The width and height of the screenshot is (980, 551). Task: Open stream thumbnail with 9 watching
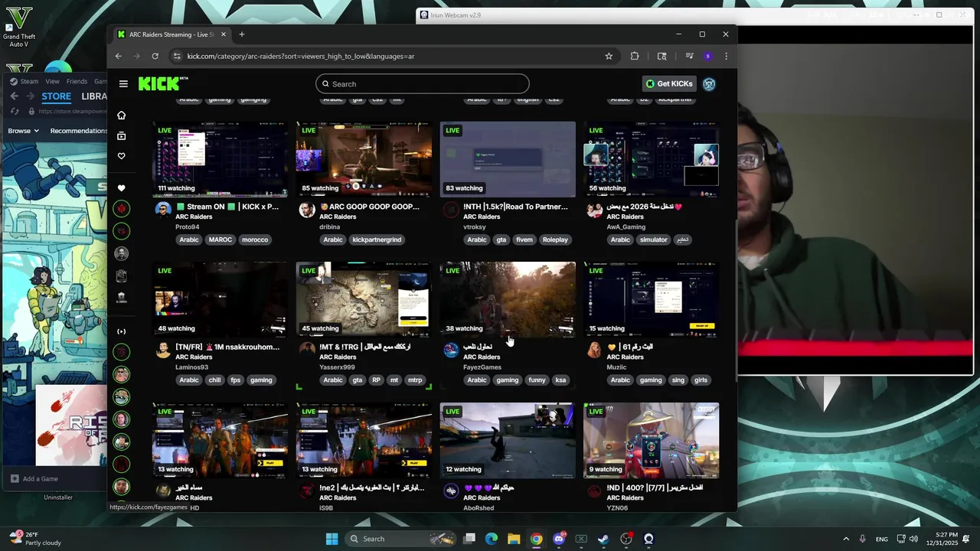point(652,441)
